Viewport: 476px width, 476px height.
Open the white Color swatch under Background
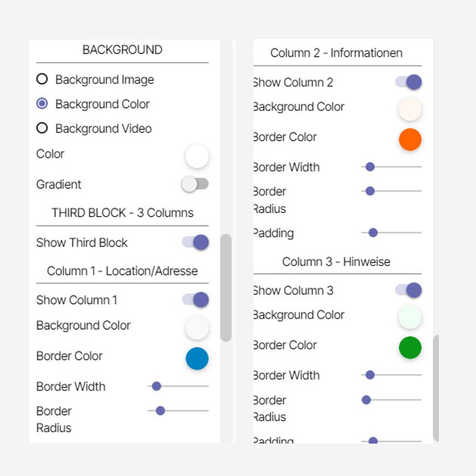coord(197,157)
